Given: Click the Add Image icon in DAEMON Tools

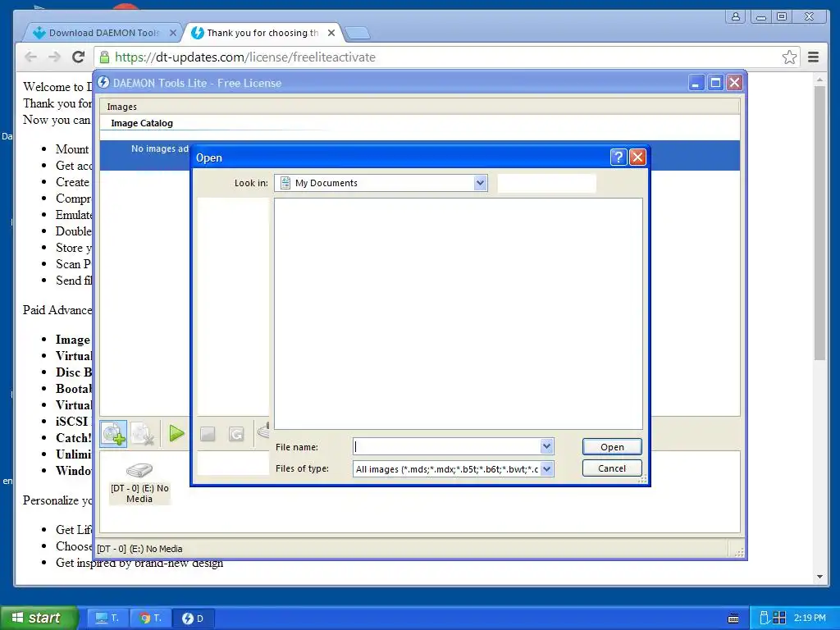Looking at the screenshot, I should pyautogui.click(x=113, y=434).
